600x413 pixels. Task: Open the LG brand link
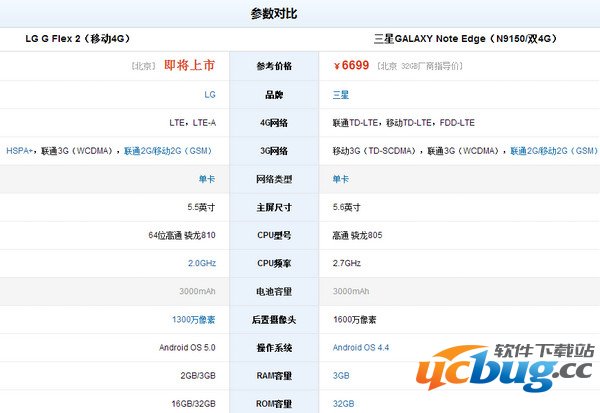pyautogui.click(x=209, y=95)
